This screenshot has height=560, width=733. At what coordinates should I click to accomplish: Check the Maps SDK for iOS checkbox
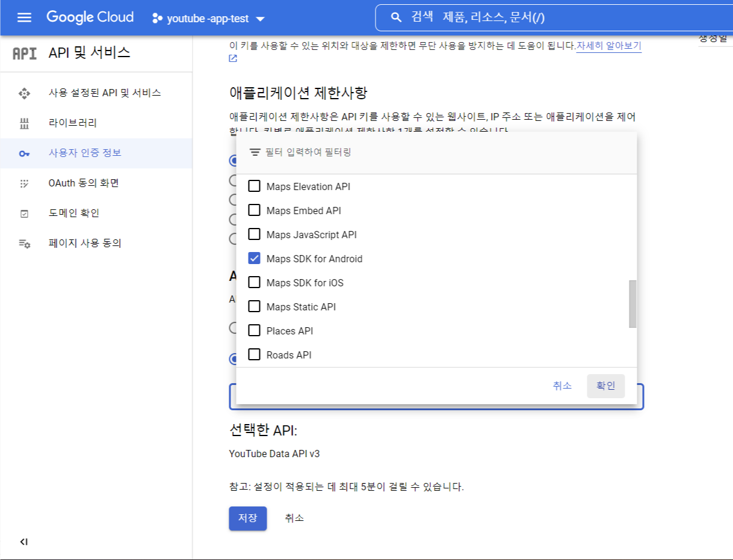pos(255,283)
